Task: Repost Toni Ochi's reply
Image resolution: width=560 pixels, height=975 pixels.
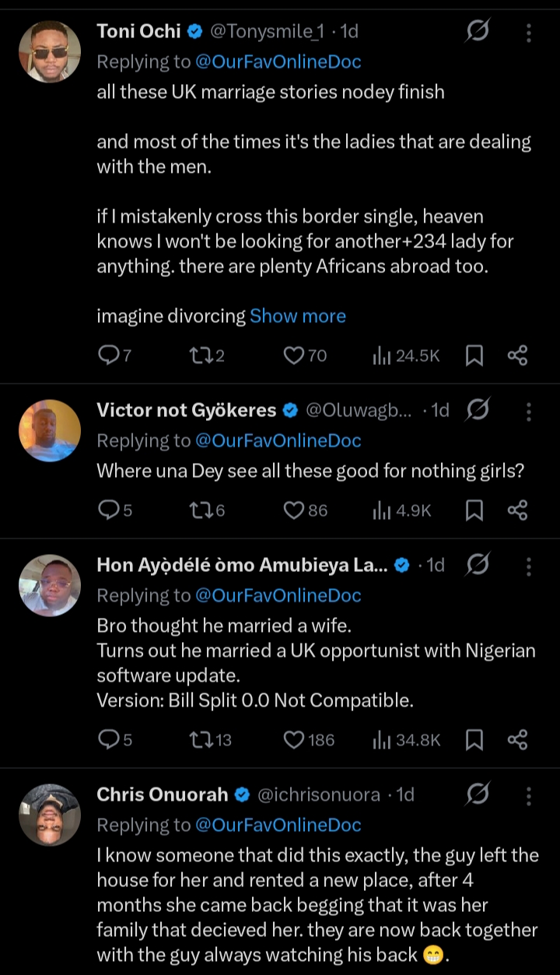Action: [x=198, y=356]
